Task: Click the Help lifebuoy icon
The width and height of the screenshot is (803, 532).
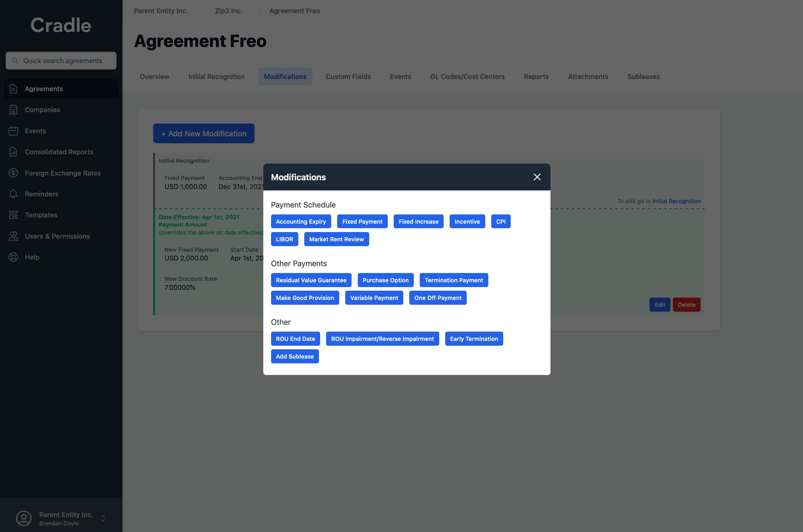Action: (x=13, y=257)
